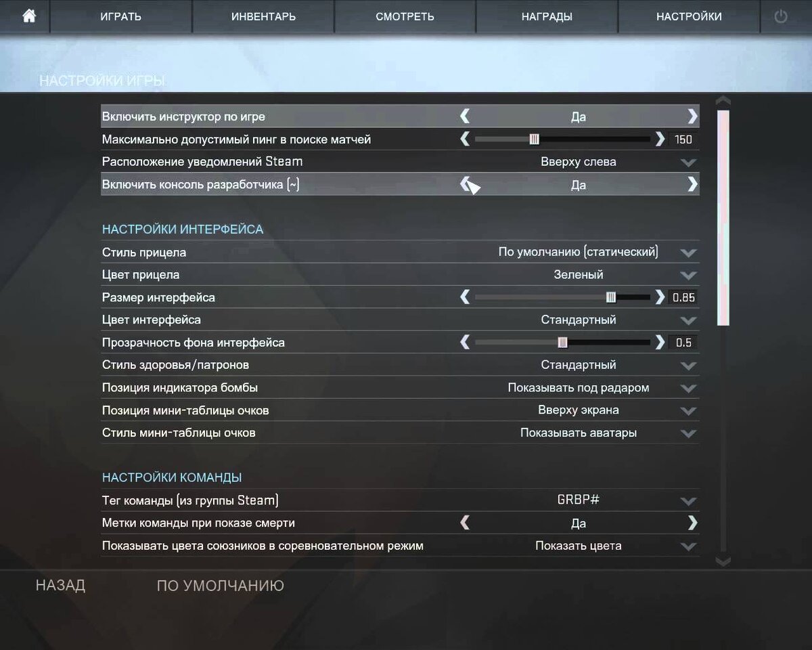Decrease max ping with left arrow

pos(465,139)
